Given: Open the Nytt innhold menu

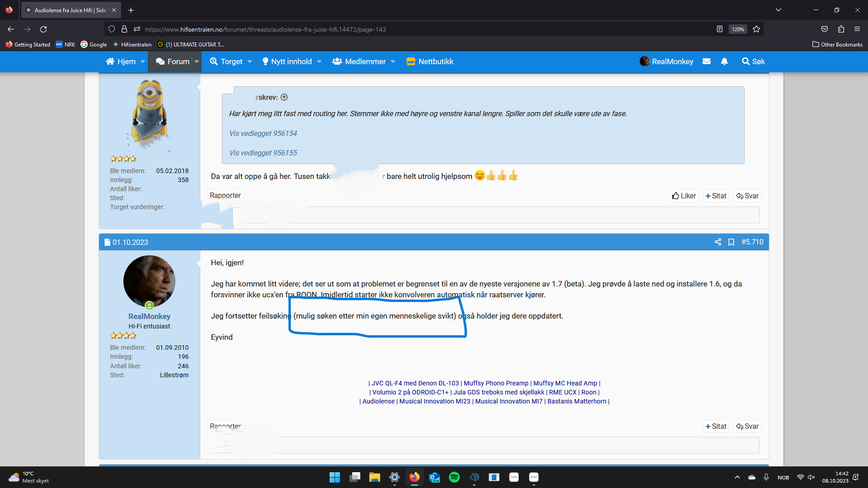Looking at the screenshot, I should point(291,61).
